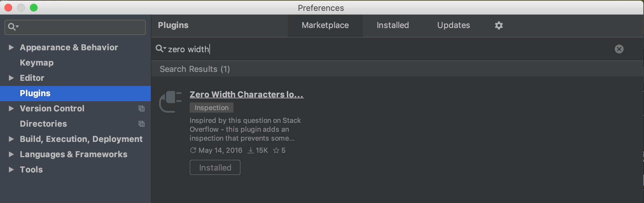Select Keymap in settings sidebar
Screen dimensions: 644x203
[37, 63]
